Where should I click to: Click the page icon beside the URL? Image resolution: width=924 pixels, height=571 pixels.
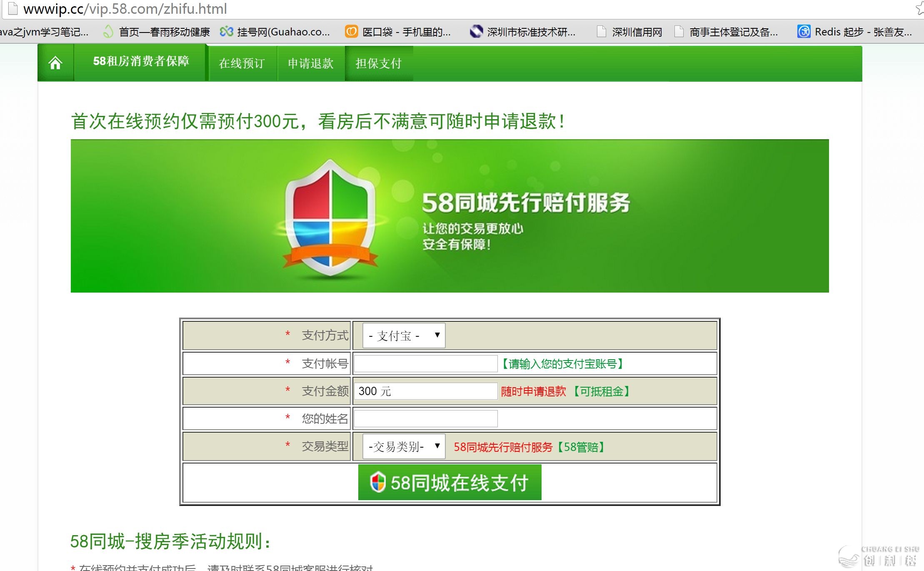pos(13,8)
